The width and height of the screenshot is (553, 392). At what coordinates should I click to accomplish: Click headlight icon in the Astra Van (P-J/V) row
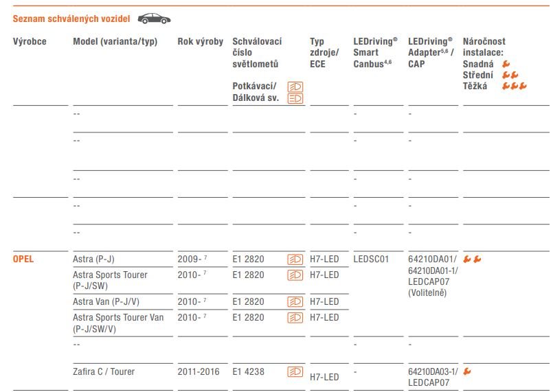click(295, 302)
